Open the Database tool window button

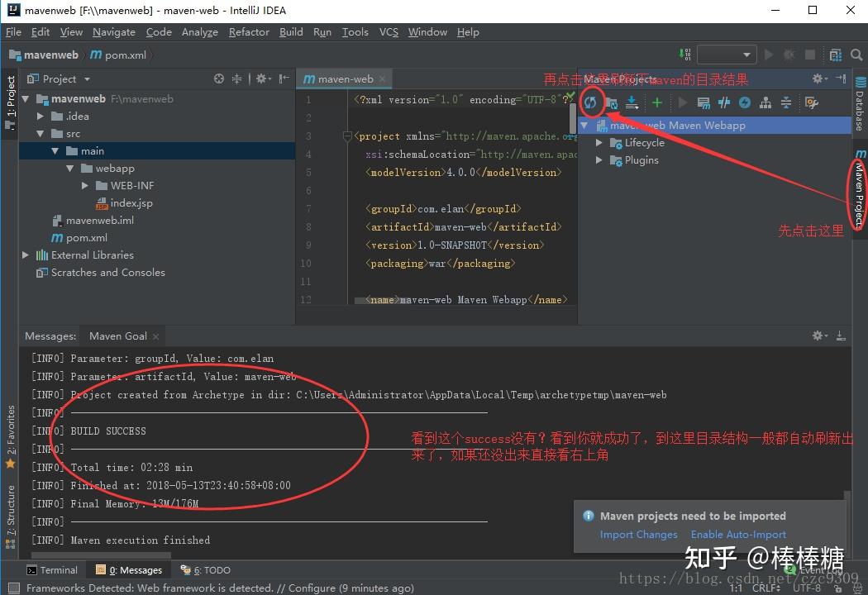pyautogui.click(x=860, y=103)
